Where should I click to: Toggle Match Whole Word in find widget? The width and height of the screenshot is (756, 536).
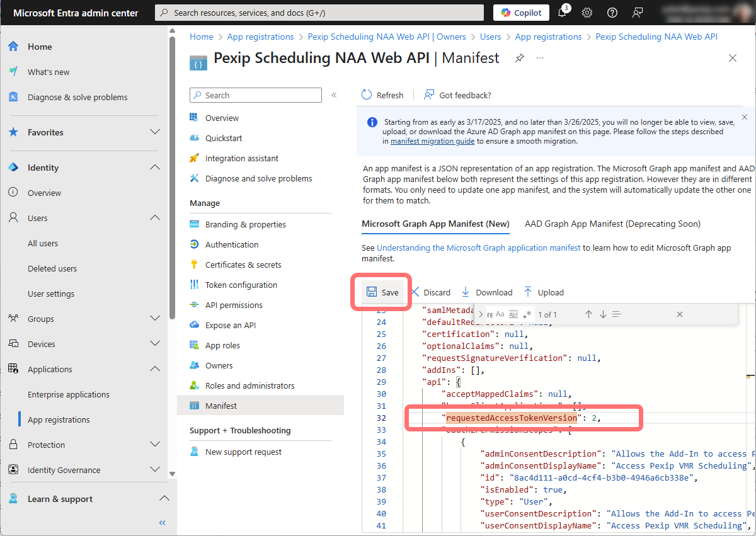pyautogui.click(x=513, y=314)
